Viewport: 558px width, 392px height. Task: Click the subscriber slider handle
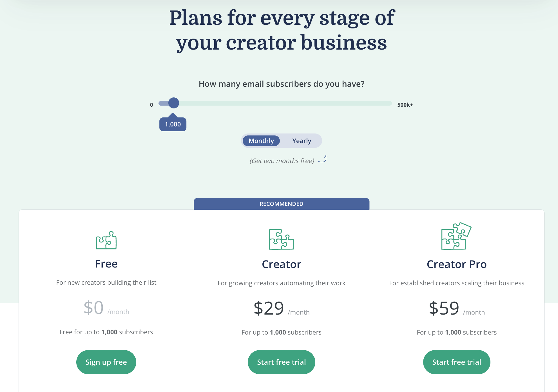(174, 103)
